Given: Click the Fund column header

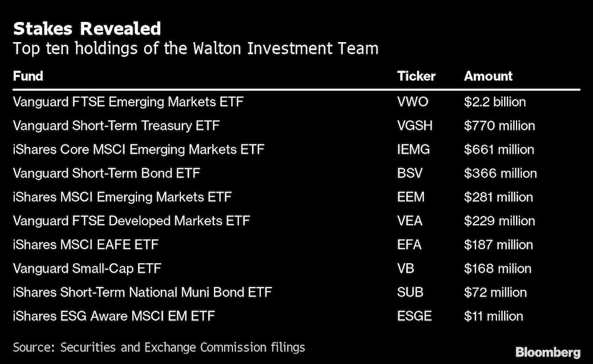Looking at the screenshot, I should coord(28,76).
